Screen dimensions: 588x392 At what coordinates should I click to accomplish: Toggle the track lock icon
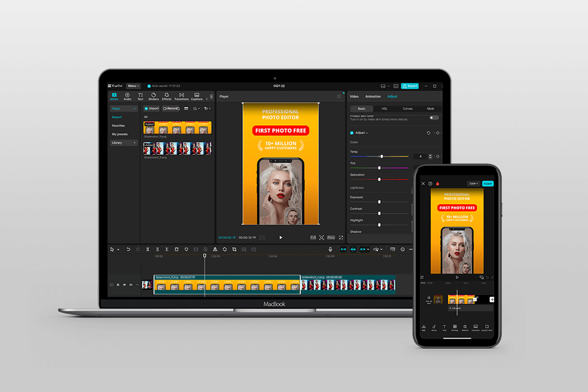coord(118,285)
